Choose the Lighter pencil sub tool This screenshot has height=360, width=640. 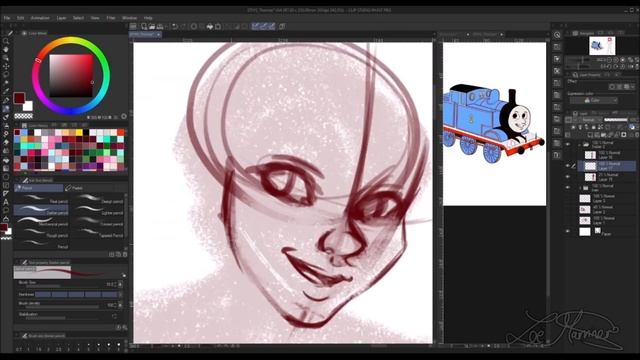click(96, 211)
